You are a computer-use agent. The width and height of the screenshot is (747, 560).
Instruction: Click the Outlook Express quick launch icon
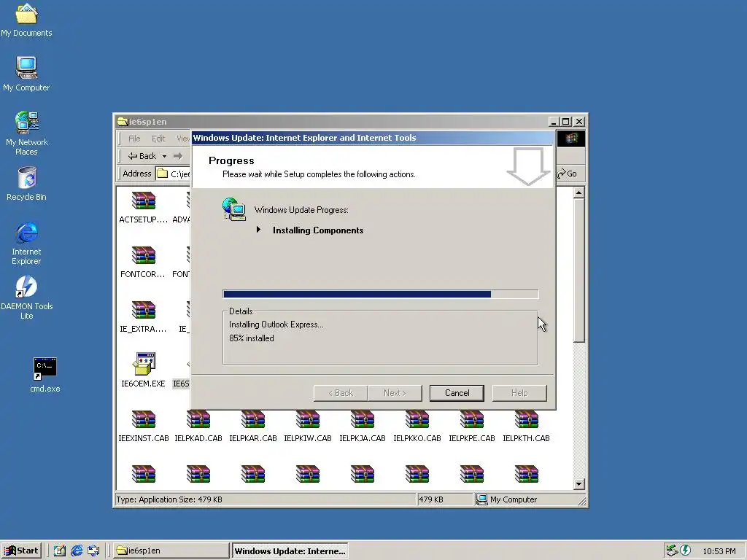click(93, 551)
